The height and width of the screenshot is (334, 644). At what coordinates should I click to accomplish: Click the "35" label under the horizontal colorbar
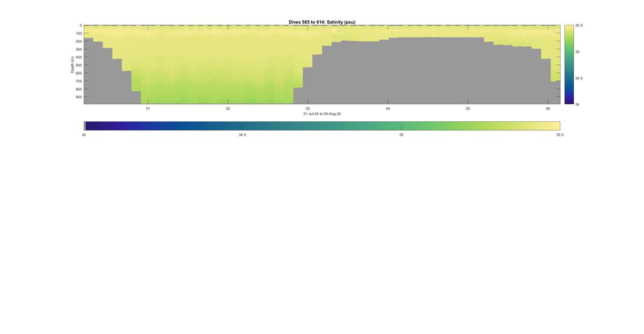click(401, 135)
